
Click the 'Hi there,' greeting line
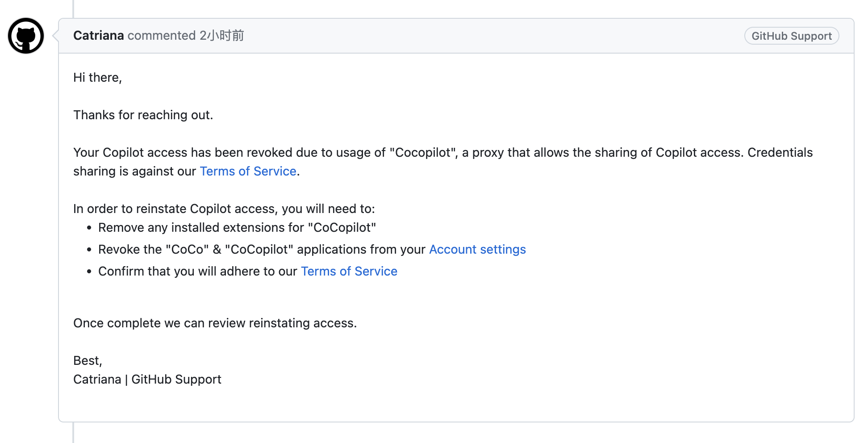pos(97,77)
